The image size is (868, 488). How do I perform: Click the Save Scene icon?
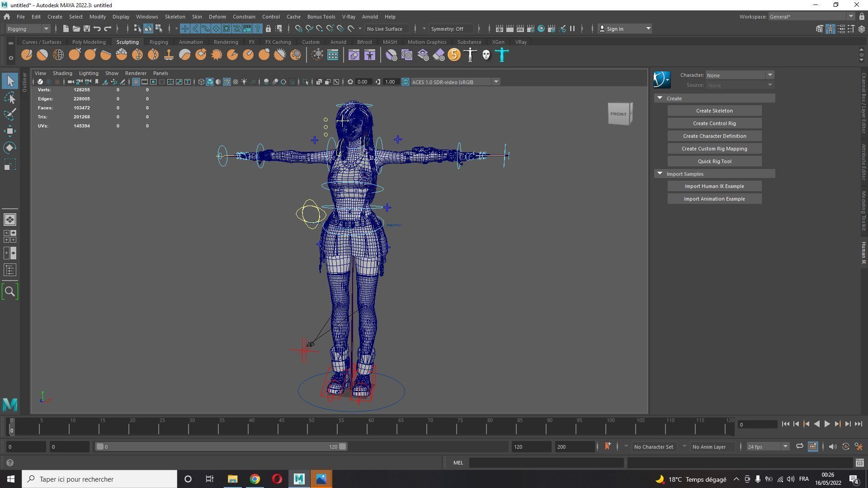tap(87, 28)
